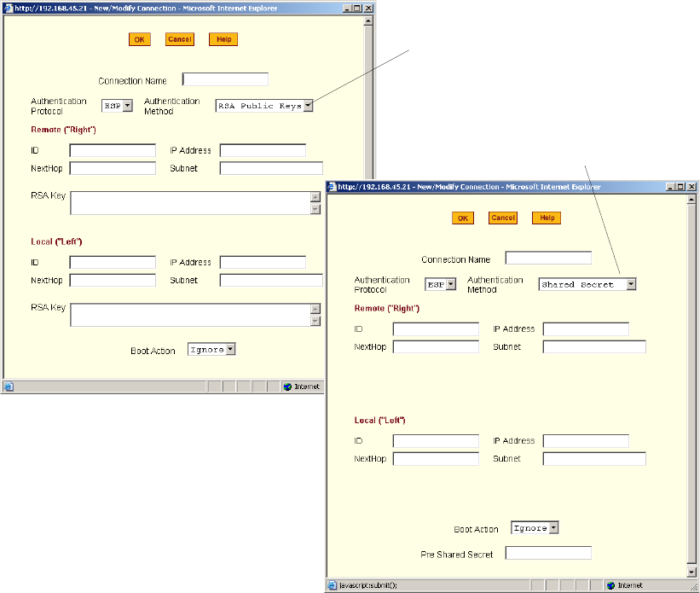Open Help in the Shared Secret window
This screenshot has height=593, width=700.
point(547,218)
